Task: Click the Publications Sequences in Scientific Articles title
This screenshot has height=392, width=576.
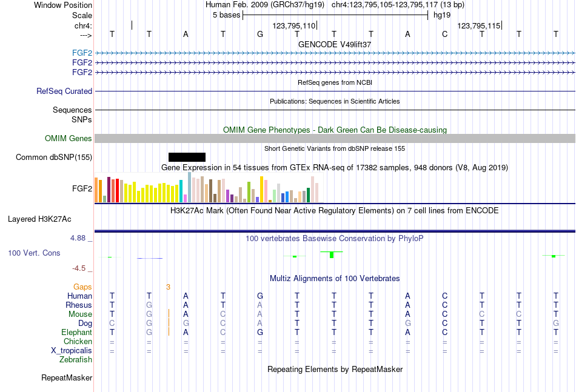Action: 335,101
